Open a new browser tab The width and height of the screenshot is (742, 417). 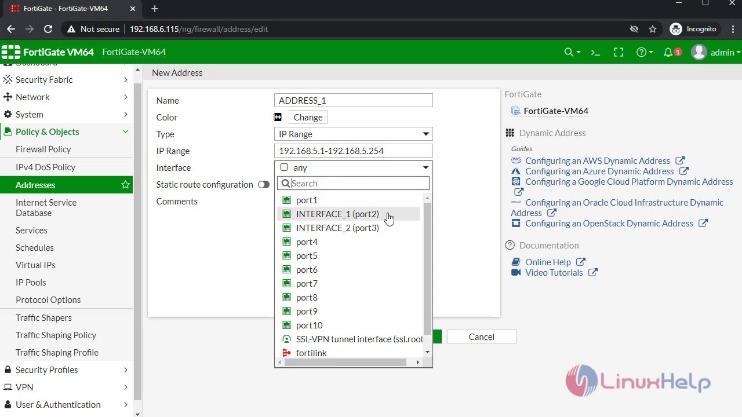pos(154,9)
